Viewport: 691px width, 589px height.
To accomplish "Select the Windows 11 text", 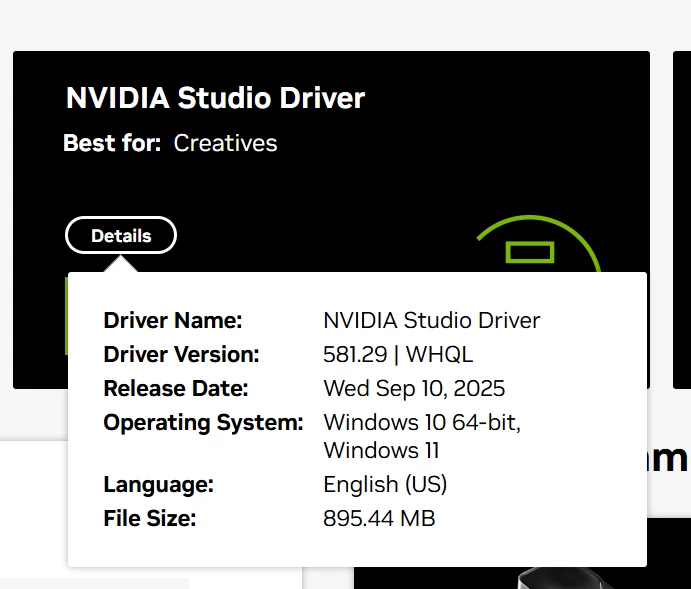I will click(381, 451).
